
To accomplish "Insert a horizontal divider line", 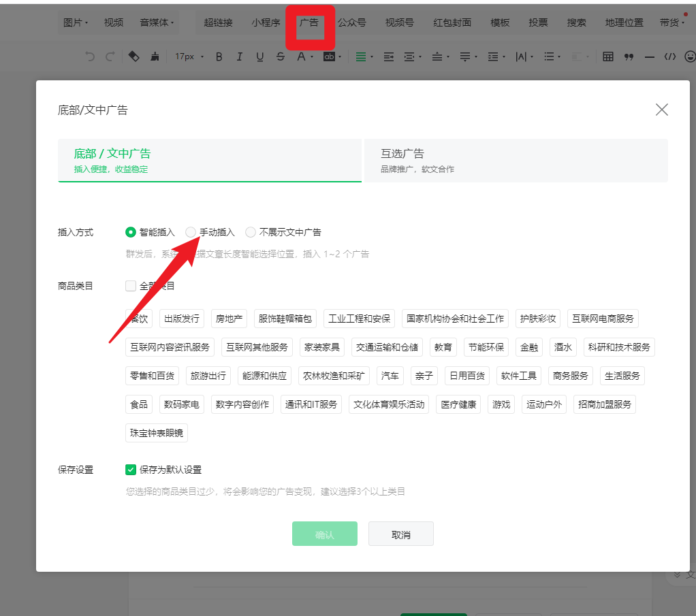I will 650,56.
